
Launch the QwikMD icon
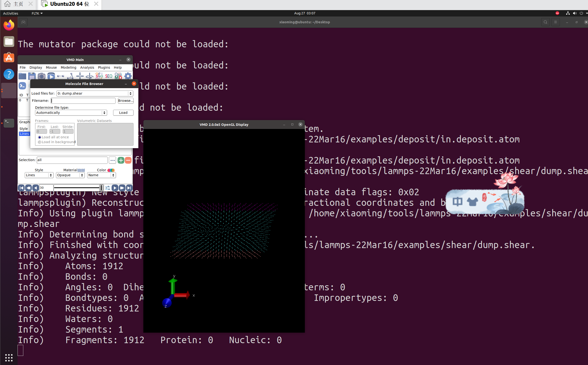118,76
